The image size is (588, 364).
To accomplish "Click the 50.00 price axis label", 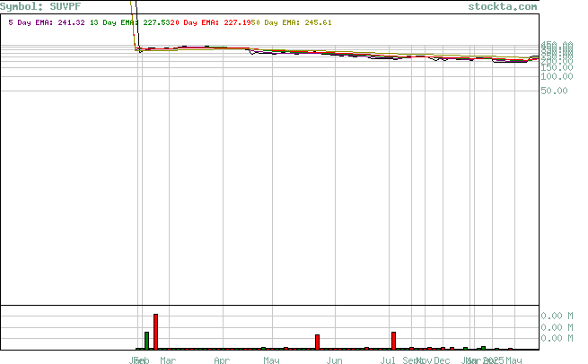I will coord(554,91).
